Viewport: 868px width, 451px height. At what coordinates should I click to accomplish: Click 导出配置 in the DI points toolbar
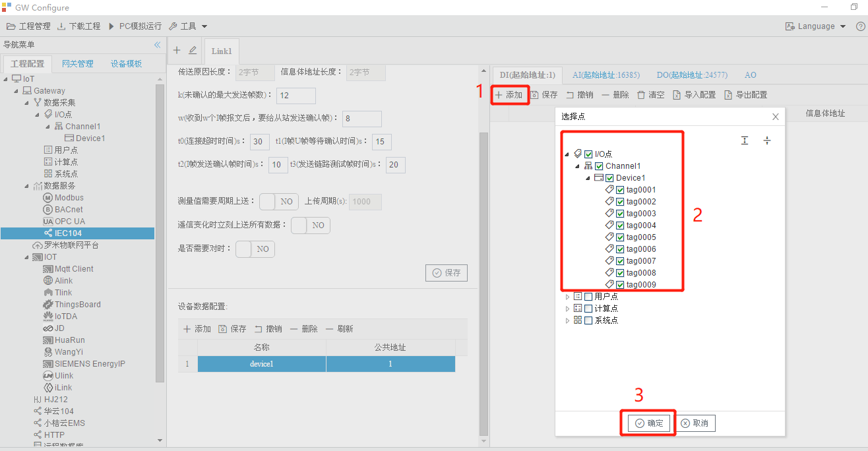(745, 95)
